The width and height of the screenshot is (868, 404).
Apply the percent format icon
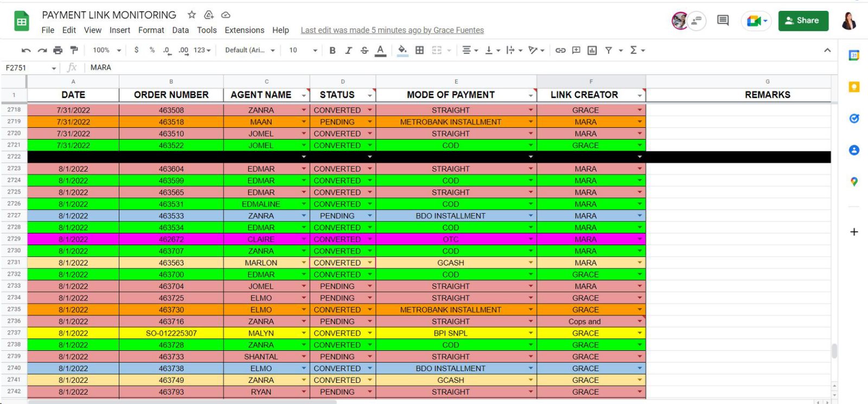[152, 50]
